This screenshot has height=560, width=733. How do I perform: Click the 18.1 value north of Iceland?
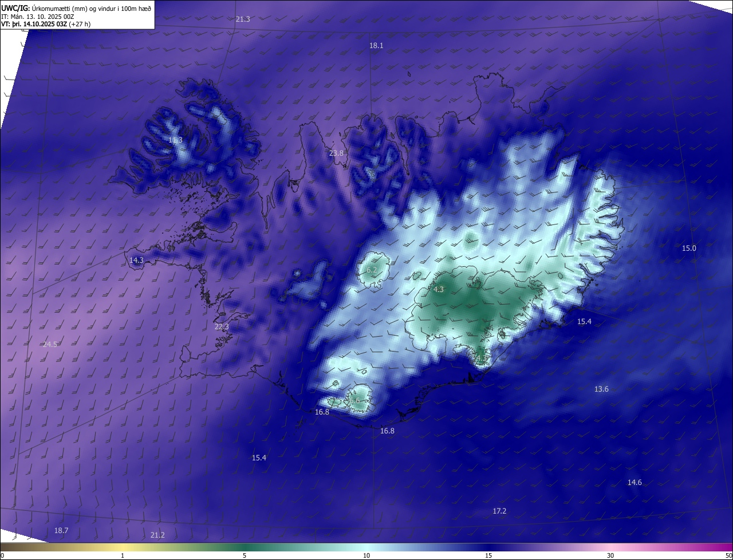click(376, 45)
